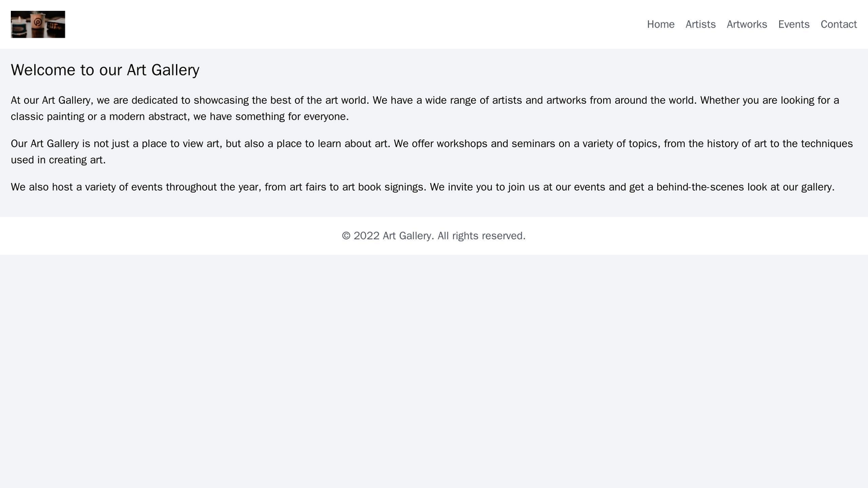Go to the Artists page
The width and height of the screenshot is (868, 488).
[700, 25]
